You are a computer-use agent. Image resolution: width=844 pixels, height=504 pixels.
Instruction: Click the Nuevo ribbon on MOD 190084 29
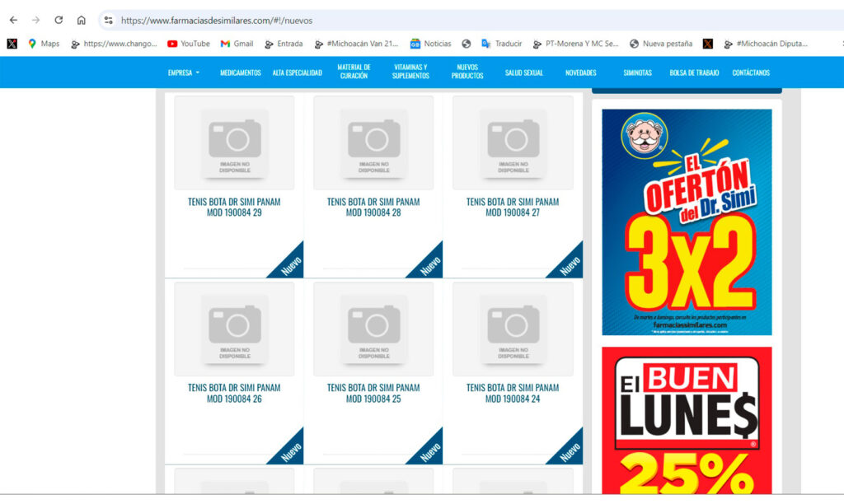tap(291, 265)
